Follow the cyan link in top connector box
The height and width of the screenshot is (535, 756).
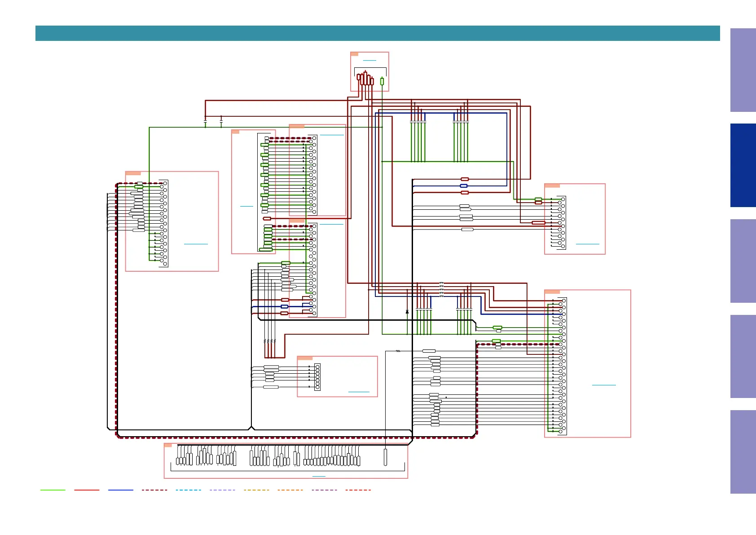tap(369, 60)
